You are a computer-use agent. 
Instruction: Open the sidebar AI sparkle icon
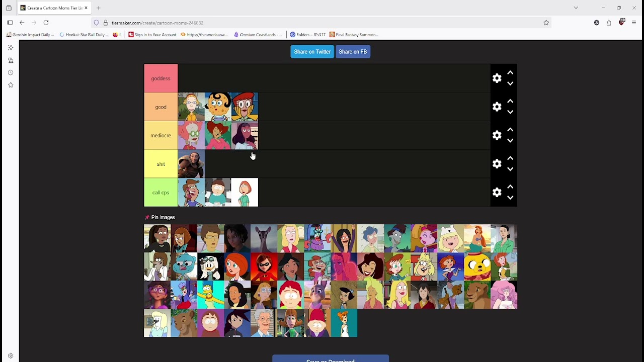click(x=11, y=48)
